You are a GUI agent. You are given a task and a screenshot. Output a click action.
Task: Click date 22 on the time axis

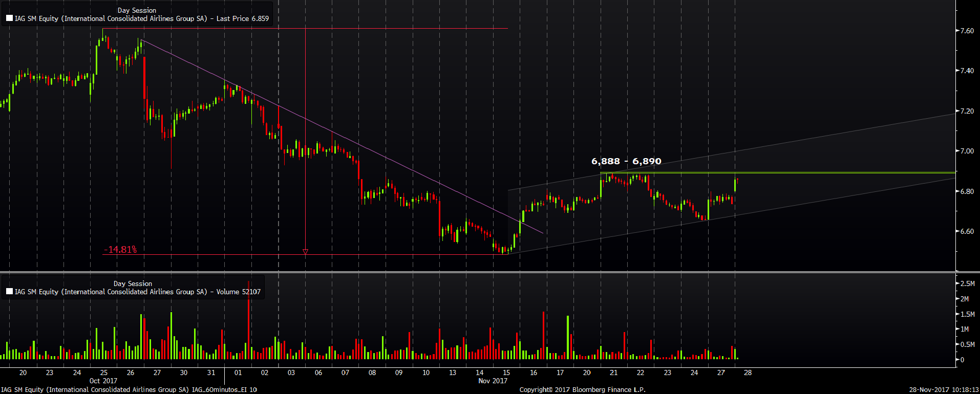pyautogui.click(x=641, y=373)
